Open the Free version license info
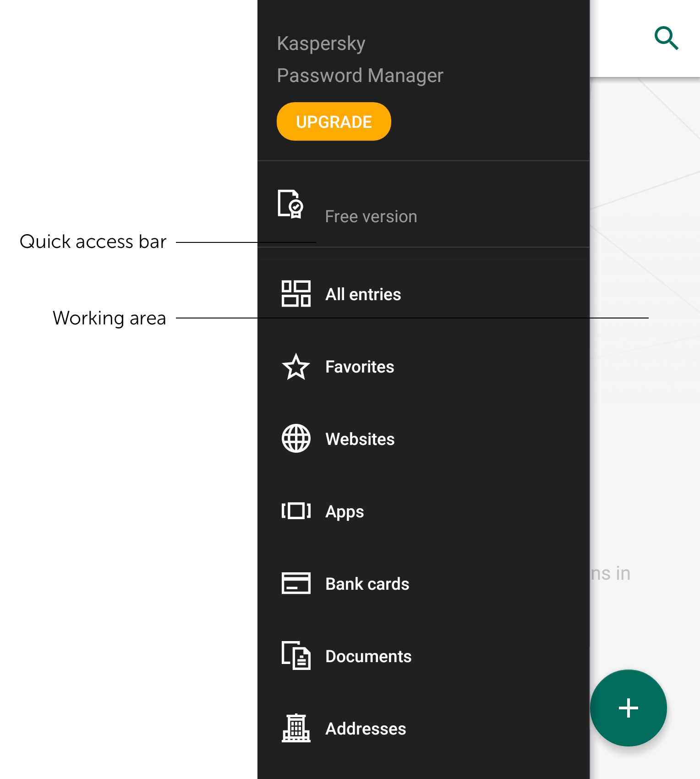The image size is (700, 779). click(x=371, y=217)
